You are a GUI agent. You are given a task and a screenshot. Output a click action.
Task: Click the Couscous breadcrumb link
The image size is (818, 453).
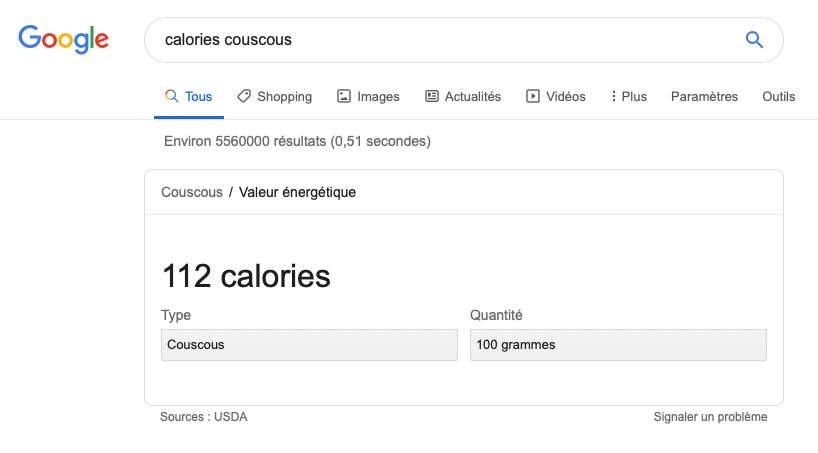(192, 192)
